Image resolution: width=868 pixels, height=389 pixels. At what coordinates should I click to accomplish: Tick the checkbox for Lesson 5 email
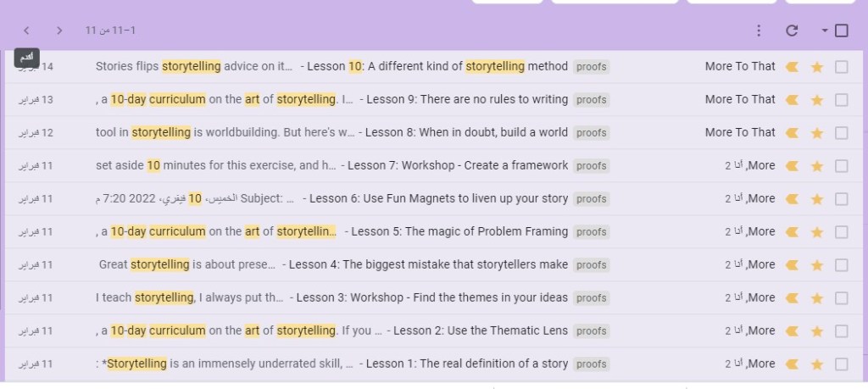pos(842,232)
